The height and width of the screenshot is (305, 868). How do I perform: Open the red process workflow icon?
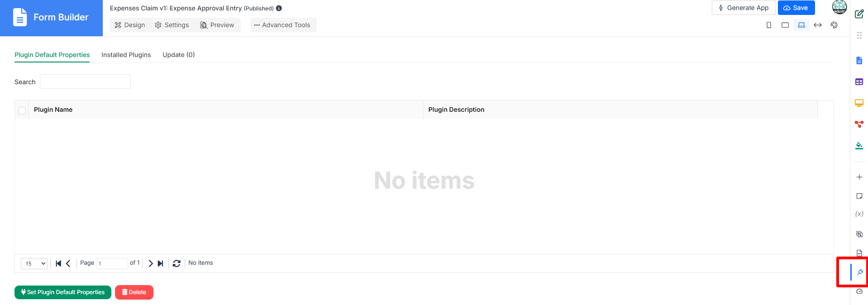[859, 124]
